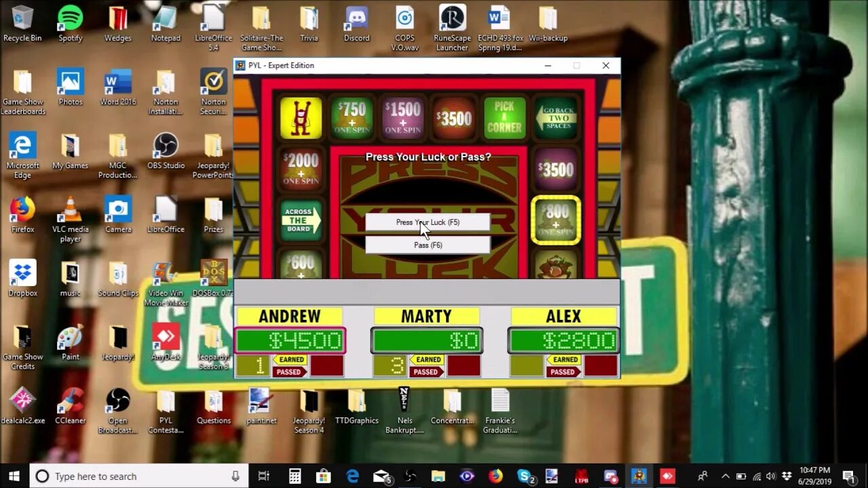Select the Whammy square on the board
Image resolution: width=868 pixels, height=488 pixels.
pos(301,119)
